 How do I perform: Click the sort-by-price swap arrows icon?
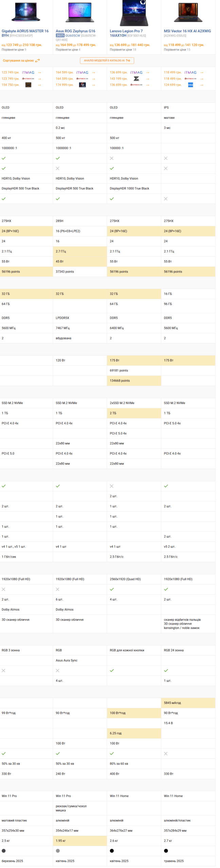coord(37,61)
